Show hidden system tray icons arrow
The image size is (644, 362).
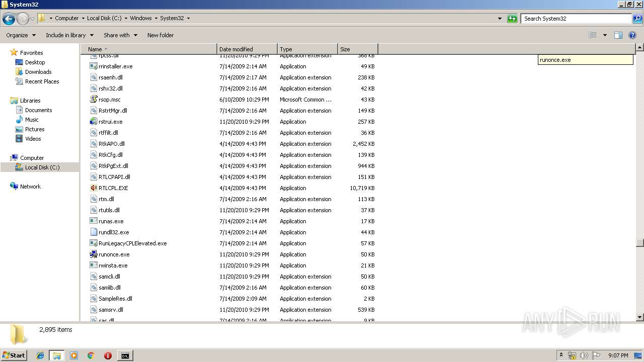(x=561, y=355)
